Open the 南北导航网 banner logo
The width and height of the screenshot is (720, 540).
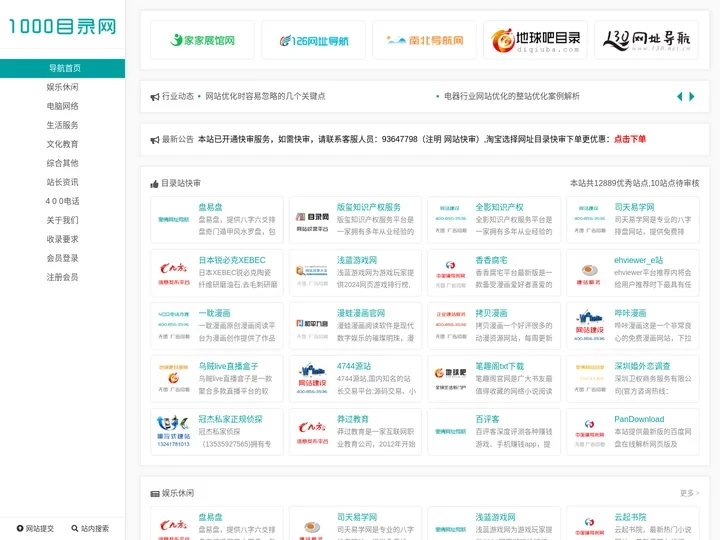click(425, 40)
